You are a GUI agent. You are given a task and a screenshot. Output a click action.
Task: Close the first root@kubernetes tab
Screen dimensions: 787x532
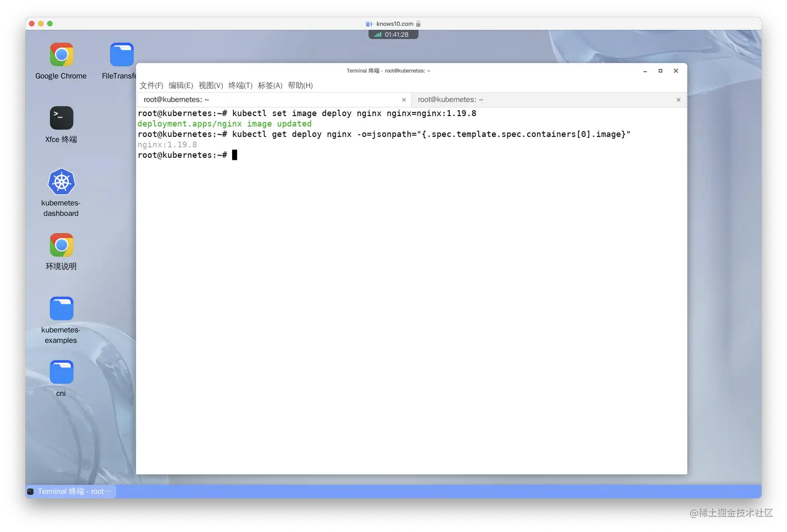[x=403, y=99]
